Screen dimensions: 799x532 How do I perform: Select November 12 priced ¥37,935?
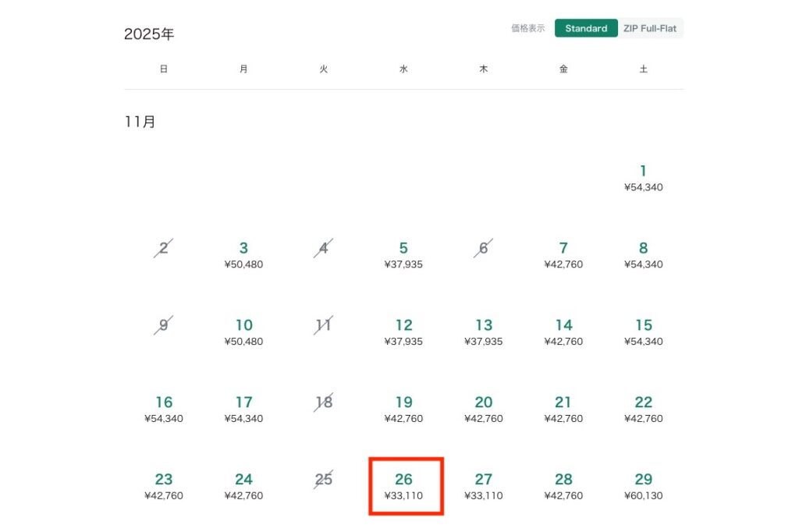pyautogui.click(x=403, y=332)
